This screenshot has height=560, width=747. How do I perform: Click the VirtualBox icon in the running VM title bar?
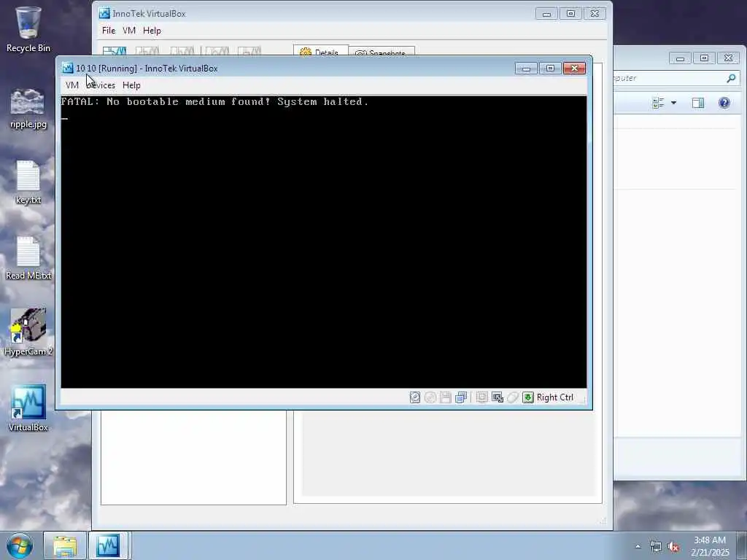point(68,68)
